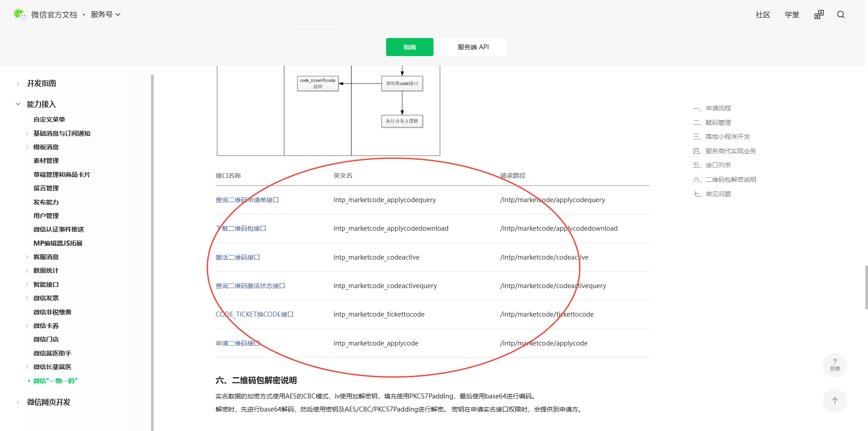
Task: Expand 微信长辈就医 tree item
Action: [27, 367]
